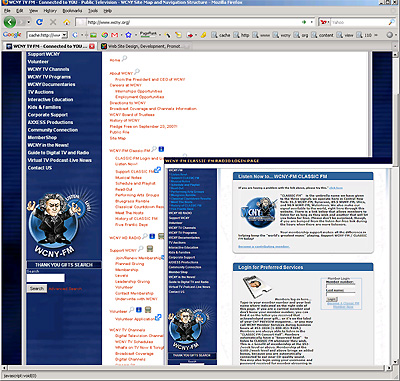Switch to the Web Site Design, Development tab
Viewport: 400px width, 381px height.
click(x=144, y=46)
